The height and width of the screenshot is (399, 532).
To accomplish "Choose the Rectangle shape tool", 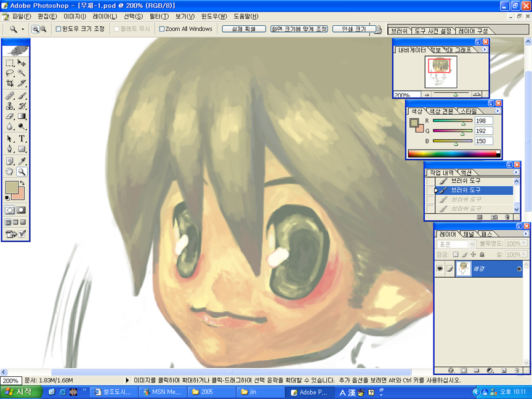I will 22,148.
